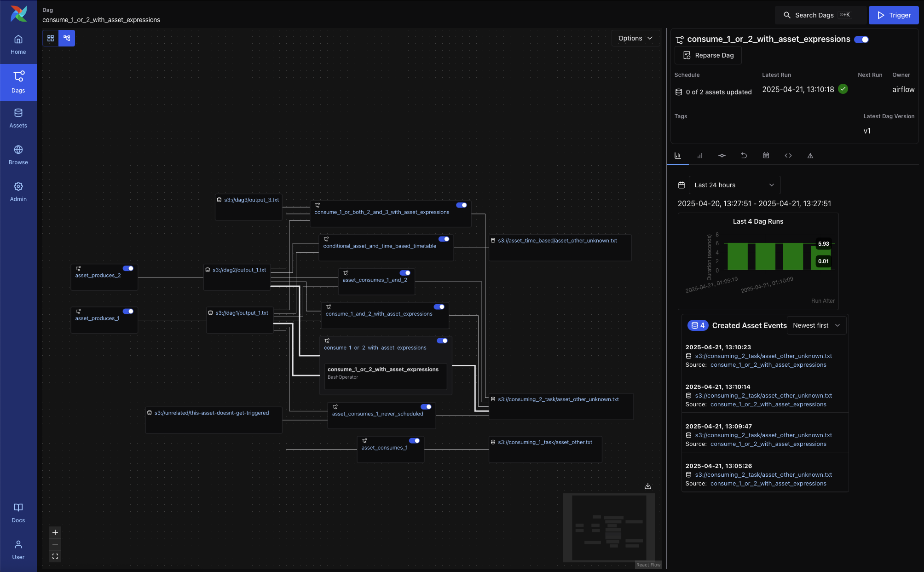Viewport: 924px width, 572px height.
Task: Switch to the Overview tab
Action: click(x=678, y=156)
